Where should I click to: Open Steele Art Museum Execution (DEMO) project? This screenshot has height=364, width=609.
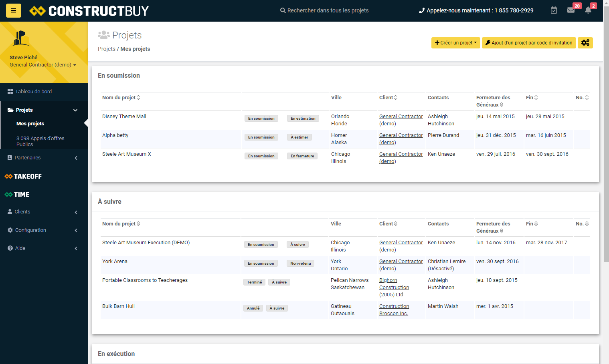146,243
